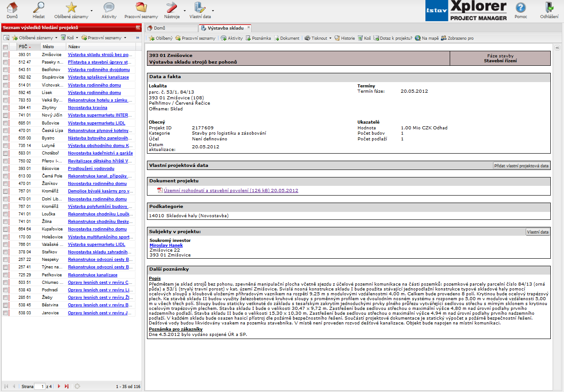Expand Vlastní data dropdown arrow
The height and width of the screenshot is (392, 564).
213,10
